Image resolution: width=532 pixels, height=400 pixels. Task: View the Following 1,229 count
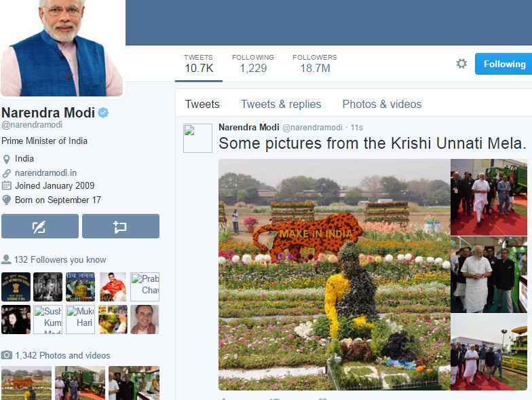pos(253,64)
